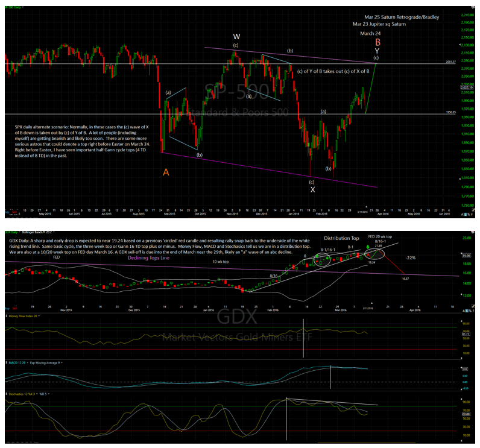This screenshot has width=480, height=448.
Task: Grab the Money Flow Index panel handle
Action: (7, 316)
